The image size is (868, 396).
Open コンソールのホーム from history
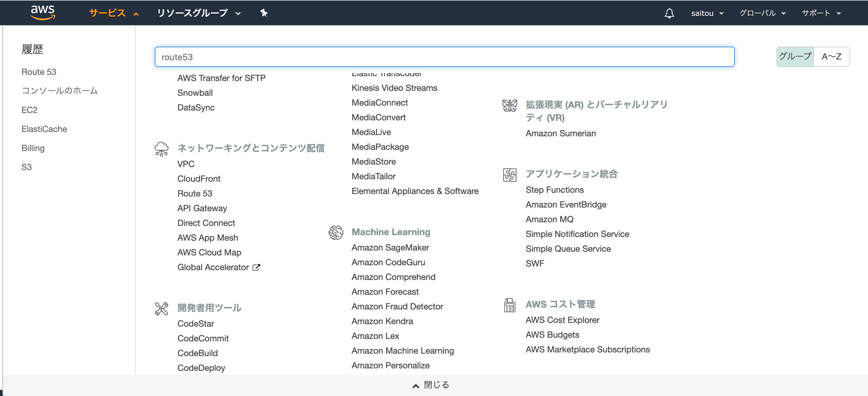tap(60, 91)
